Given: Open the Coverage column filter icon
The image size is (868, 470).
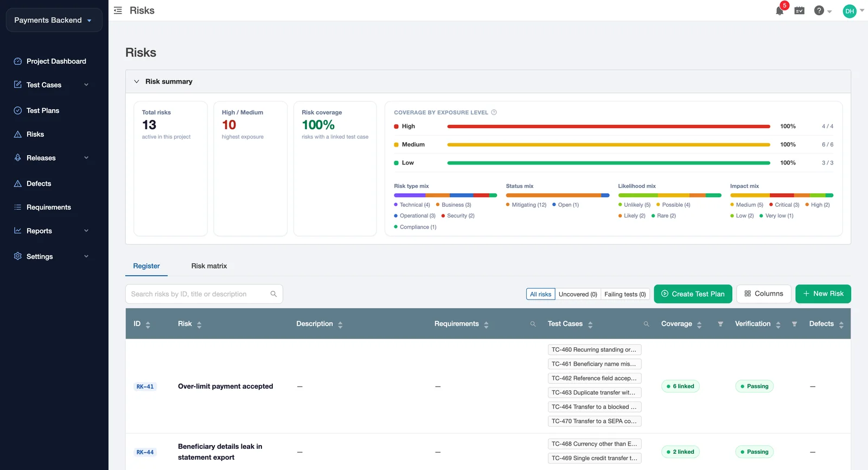Looking at the screenshot, I should (x=720, y=324).
